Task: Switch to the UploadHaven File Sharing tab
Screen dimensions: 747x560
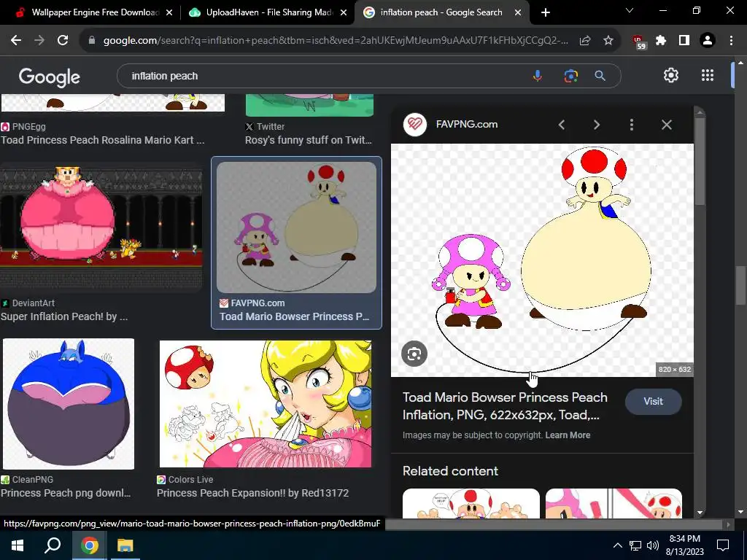Action: click(268, 12)
